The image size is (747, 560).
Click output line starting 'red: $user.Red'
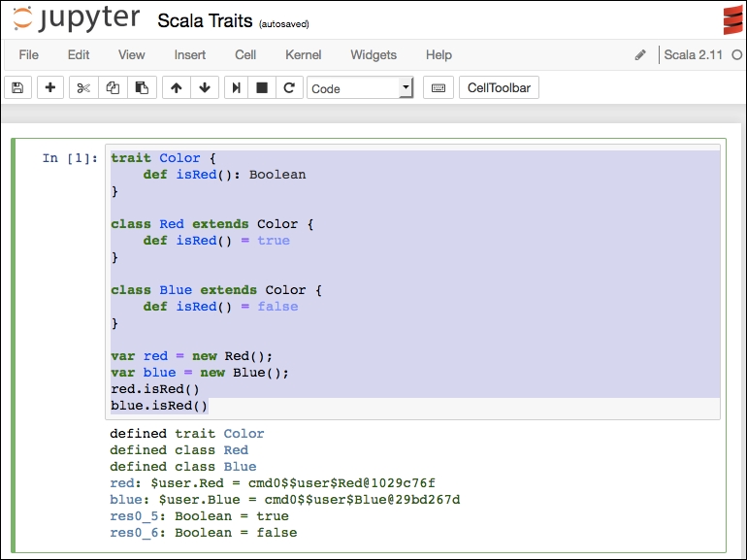click(273, 483)
